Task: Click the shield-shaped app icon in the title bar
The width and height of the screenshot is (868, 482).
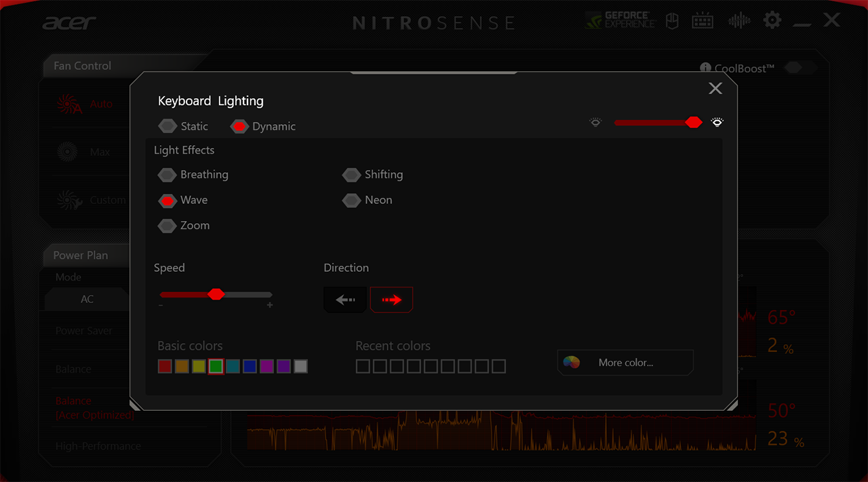Action: tap(671, 20)
